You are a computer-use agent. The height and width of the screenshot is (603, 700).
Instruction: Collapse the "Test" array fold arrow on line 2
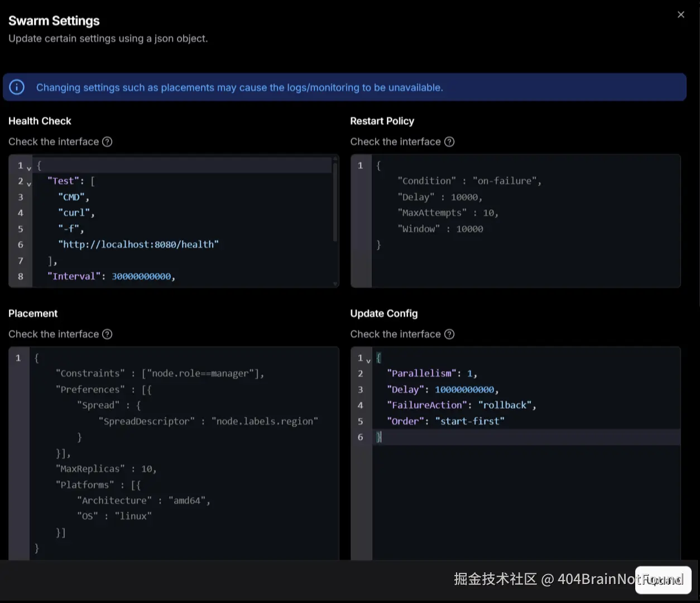point(29,183)
